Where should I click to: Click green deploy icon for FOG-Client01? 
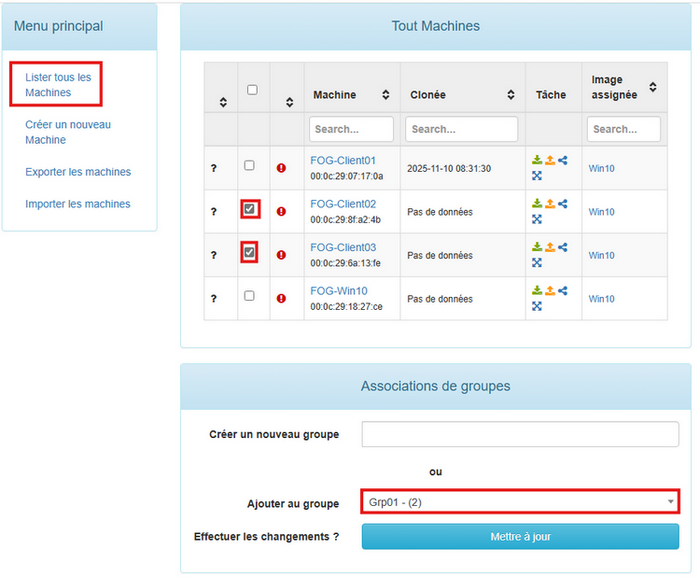537,160
